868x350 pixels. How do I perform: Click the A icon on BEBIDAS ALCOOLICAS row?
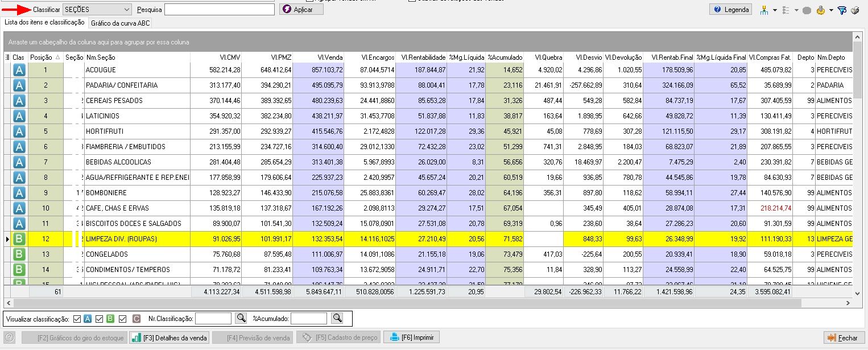pos(19,162)
